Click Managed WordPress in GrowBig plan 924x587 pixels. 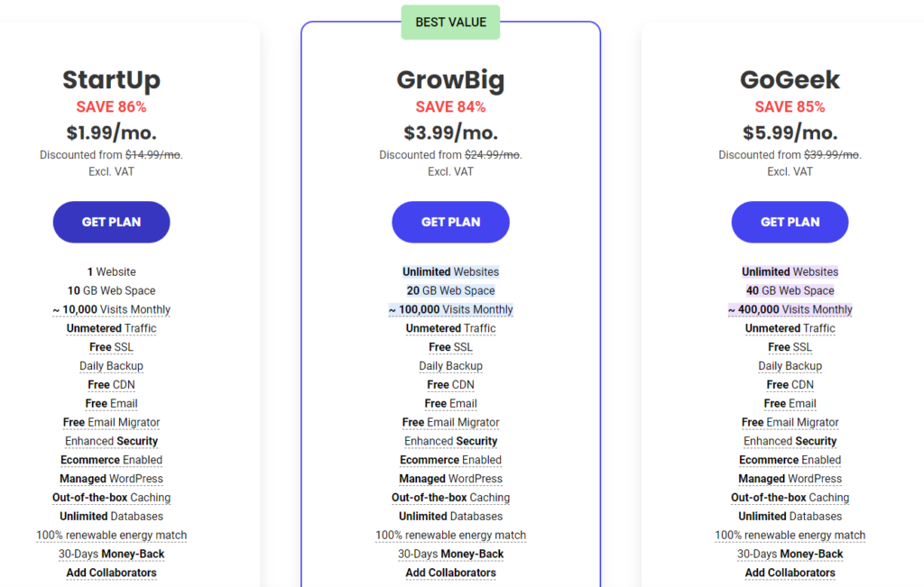[451, 480]
